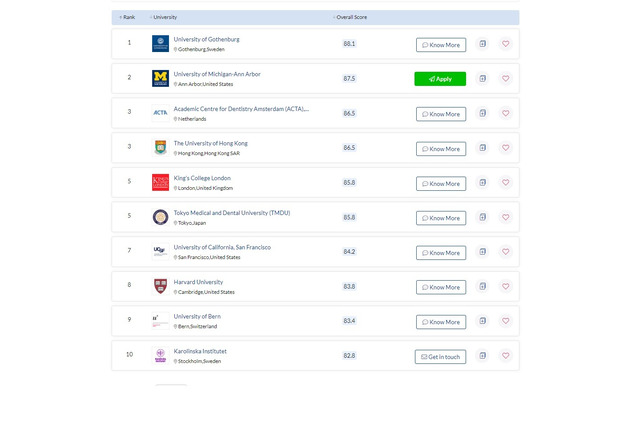Sort by Overall Score column

pos(350,17)
